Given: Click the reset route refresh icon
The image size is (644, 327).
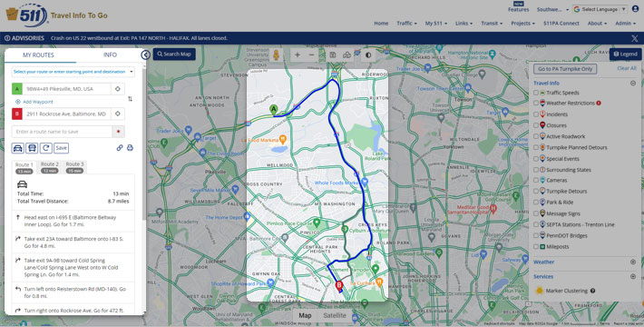Looking at the screenshot, I should click(45, 148).
